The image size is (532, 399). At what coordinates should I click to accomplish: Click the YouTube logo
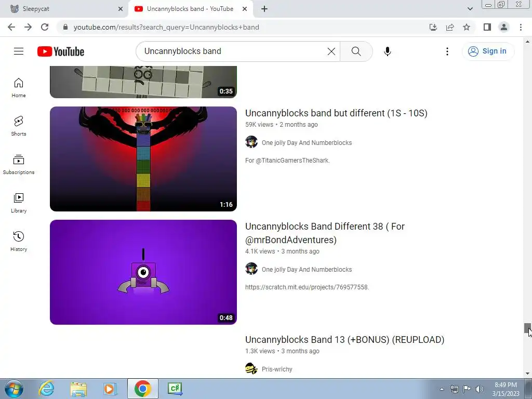(61, 51)
